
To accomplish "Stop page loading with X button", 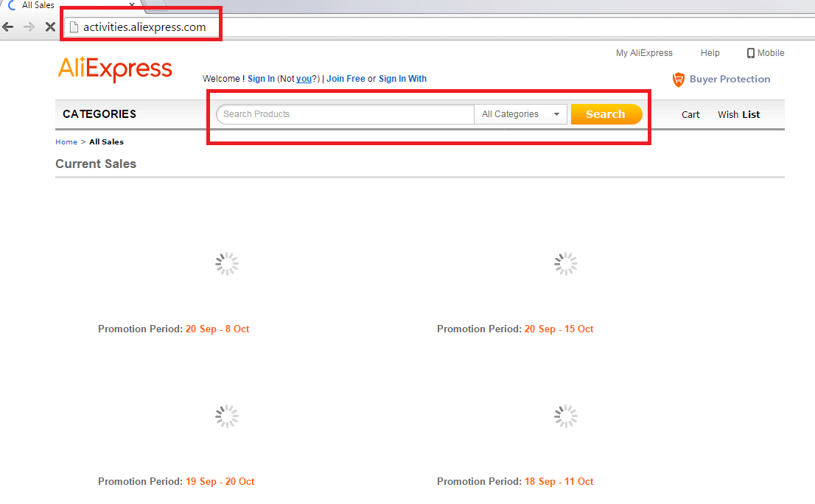I will 50,27.
